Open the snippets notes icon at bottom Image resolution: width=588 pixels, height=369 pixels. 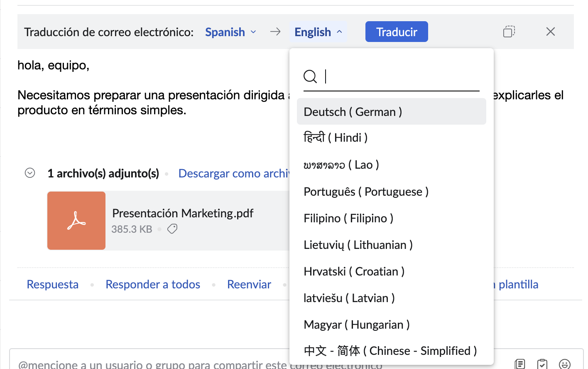(520, 364)
